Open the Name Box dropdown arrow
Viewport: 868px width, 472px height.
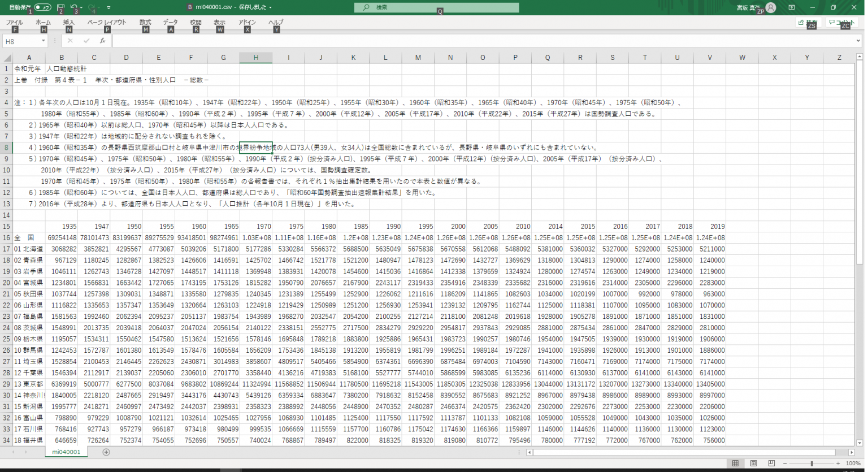[x=44, y=41]
